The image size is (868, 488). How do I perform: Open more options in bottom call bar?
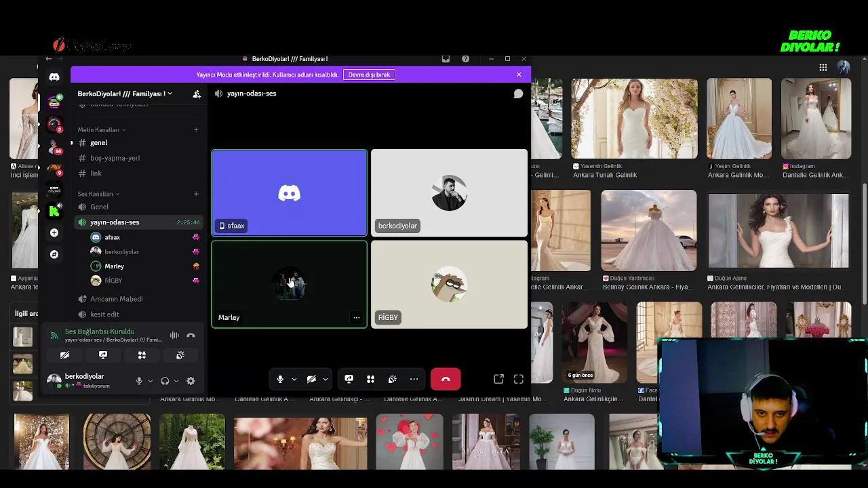(414, 380)
